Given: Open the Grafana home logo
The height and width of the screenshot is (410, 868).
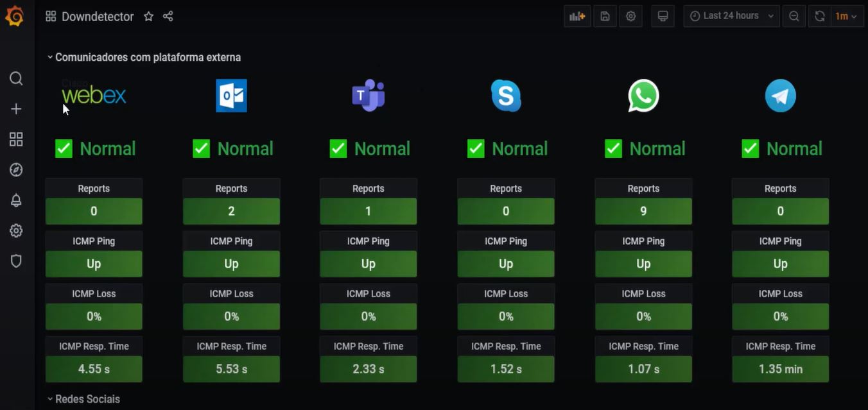Looking at the screenshot, I should click(x=14, y=16).
